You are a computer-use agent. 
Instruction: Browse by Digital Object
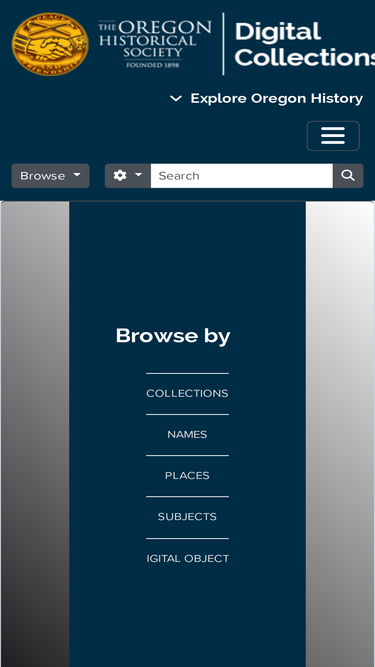point(188,559)
